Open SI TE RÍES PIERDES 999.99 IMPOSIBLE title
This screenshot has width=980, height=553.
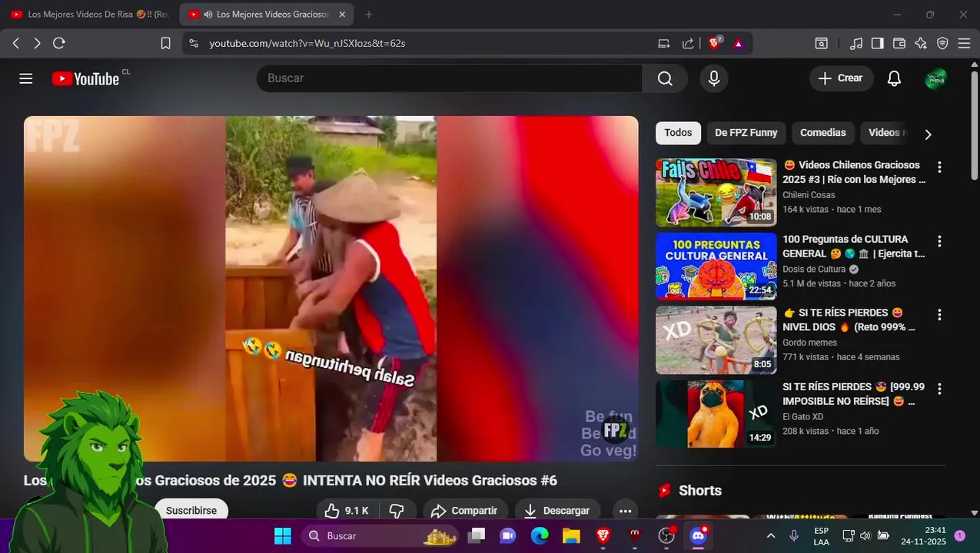point(854,394)
